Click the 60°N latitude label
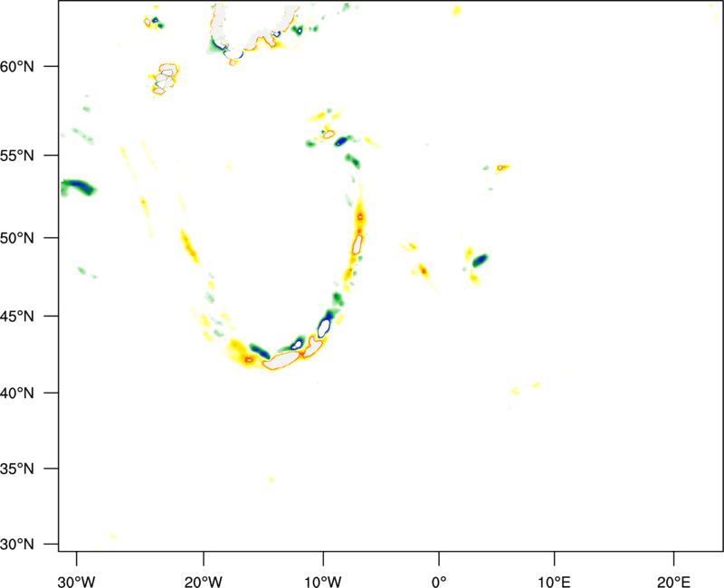724x588 pixels. click(x=17, y=66)
